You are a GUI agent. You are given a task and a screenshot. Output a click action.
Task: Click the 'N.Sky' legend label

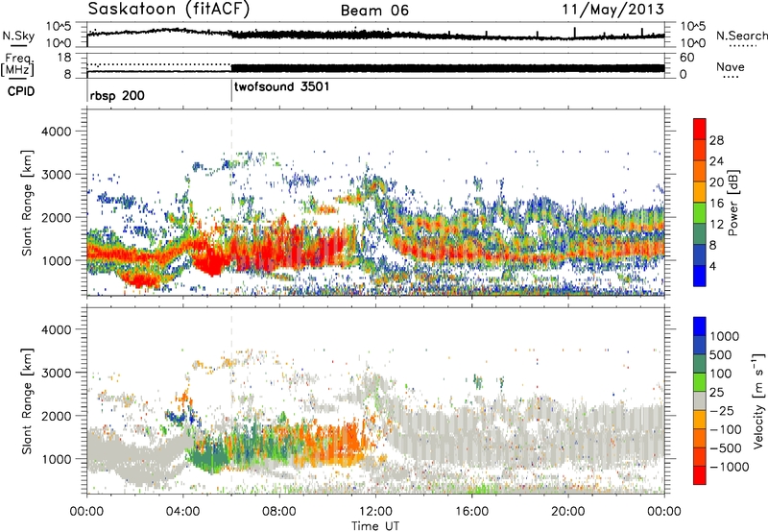[x=18, y=36]
